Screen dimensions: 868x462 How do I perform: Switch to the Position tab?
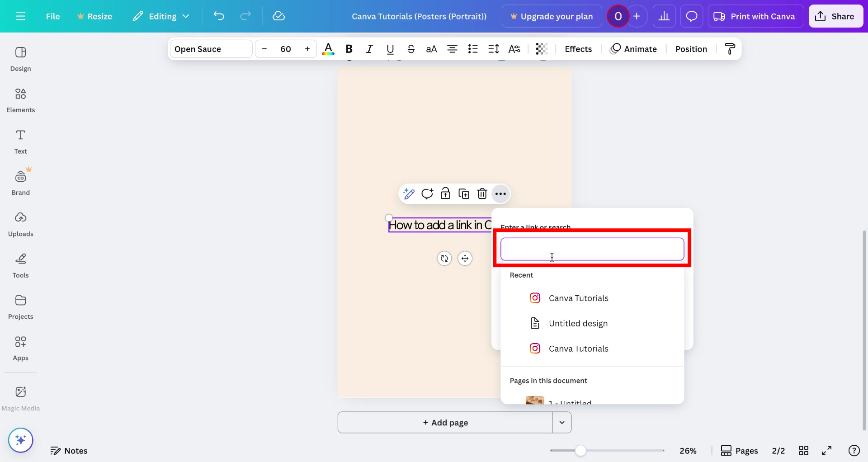[x=691, y=49]
